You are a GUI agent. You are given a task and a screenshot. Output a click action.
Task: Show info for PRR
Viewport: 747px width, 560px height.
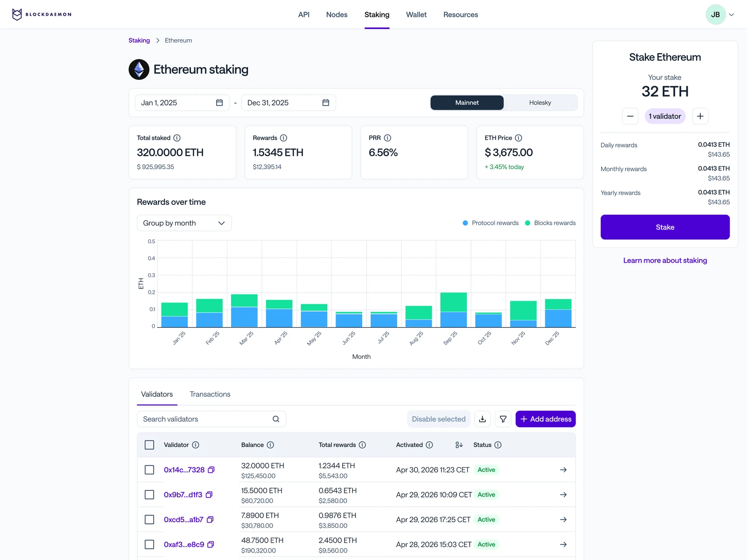click(388, 138)
